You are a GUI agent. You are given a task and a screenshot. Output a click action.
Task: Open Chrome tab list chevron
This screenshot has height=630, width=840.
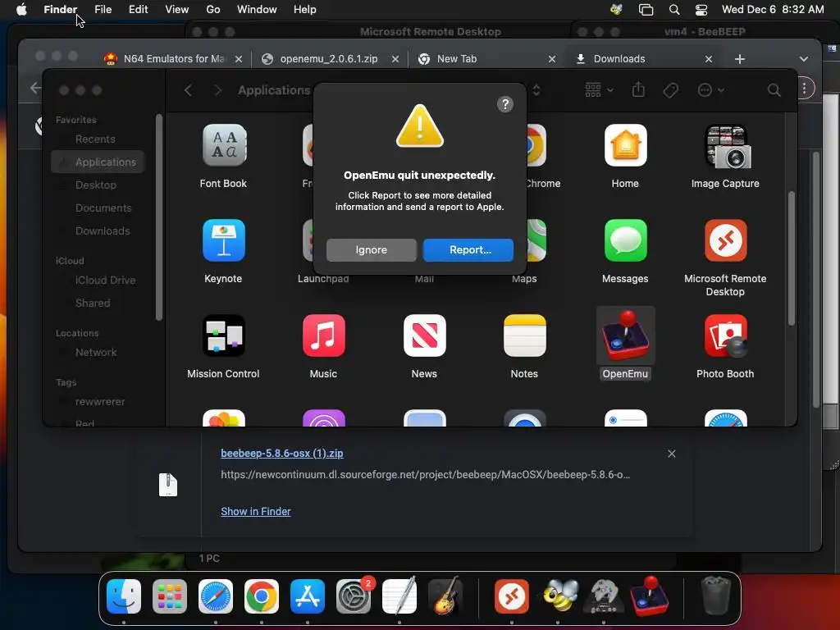[x=804, y=59]
